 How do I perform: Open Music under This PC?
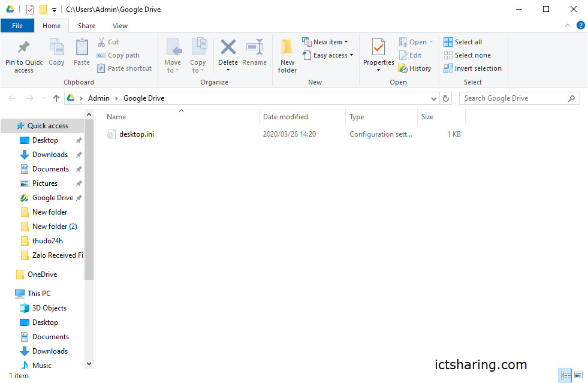click(x=41, y=366)
